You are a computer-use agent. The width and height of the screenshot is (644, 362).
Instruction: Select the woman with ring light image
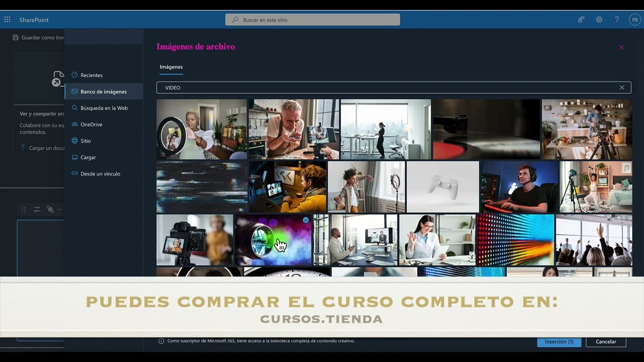click(202, 129)
